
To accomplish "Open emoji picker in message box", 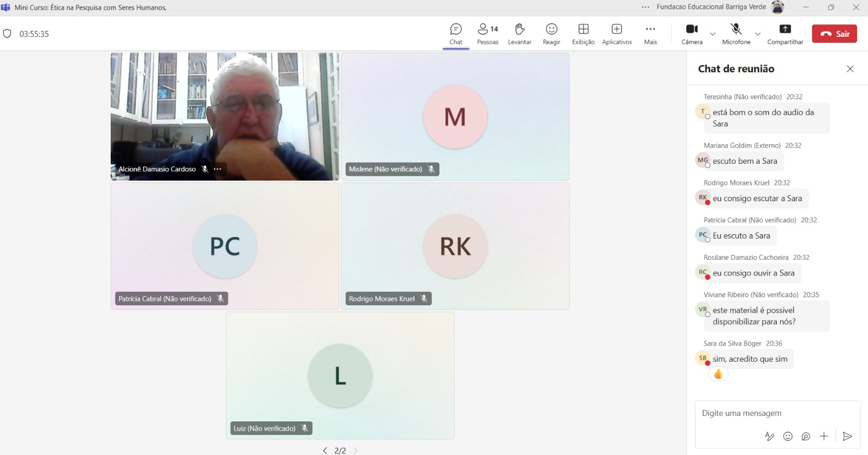I will 788,436.
